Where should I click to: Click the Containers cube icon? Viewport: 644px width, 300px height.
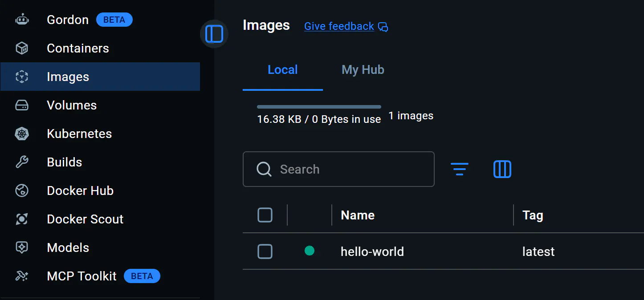22,48
